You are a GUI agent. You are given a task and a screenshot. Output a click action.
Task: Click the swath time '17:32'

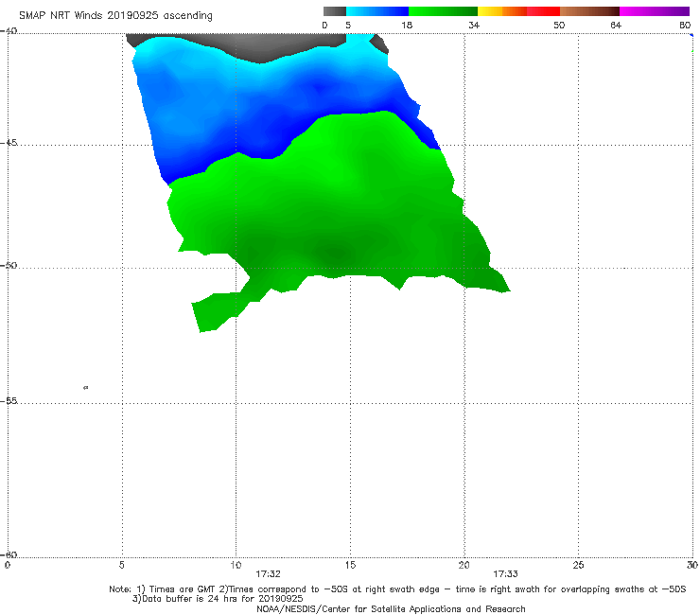pos(268,574)
